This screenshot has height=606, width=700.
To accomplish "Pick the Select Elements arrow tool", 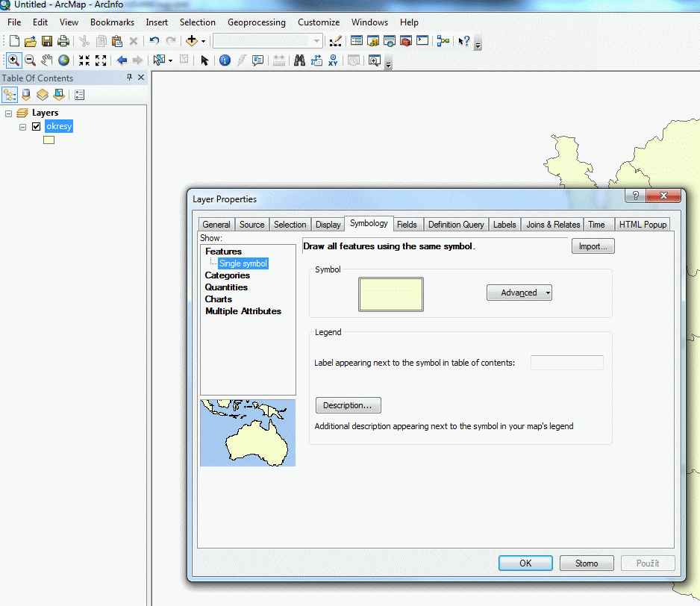I will click(204, 60).
